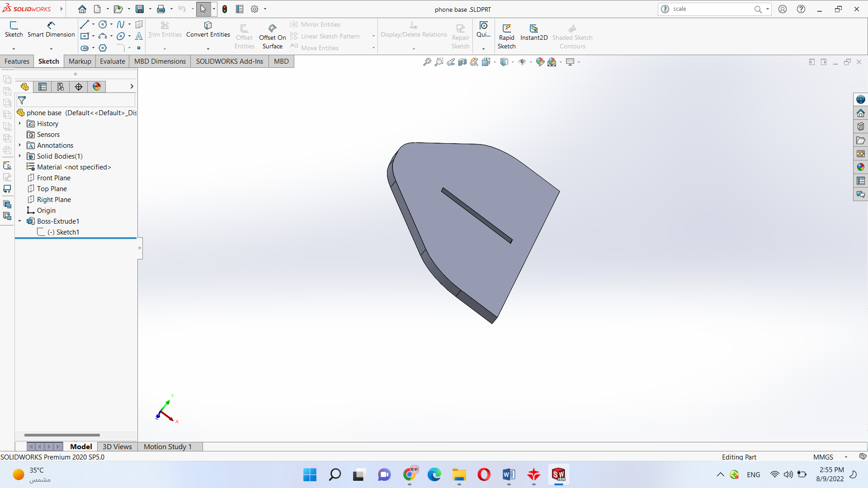Open the Section View tool
868x488 pixels.
pos(462,62)
